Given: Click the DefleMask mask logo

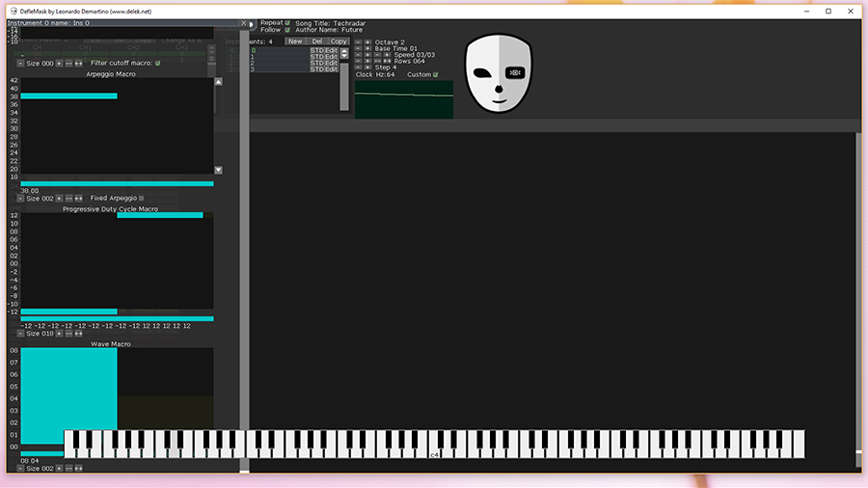Looking at the screenshot, I should pyautogui.click(x=499, y=73).
